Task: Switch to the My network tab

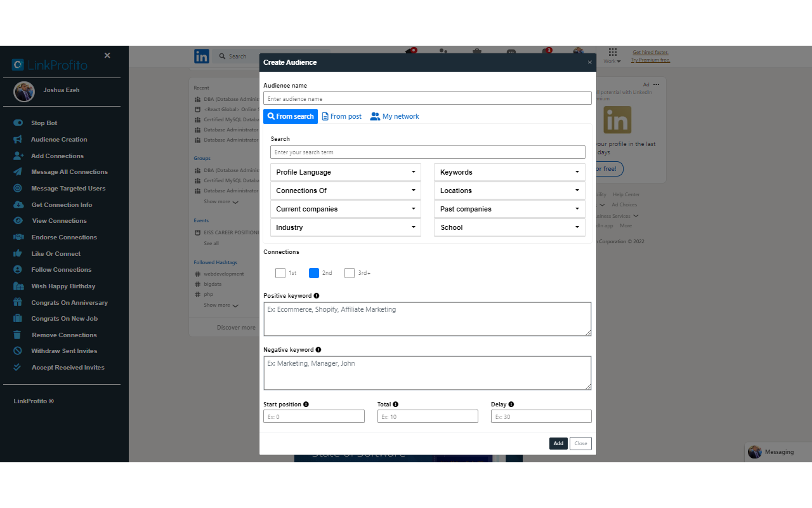Action: tap(395, 116)
